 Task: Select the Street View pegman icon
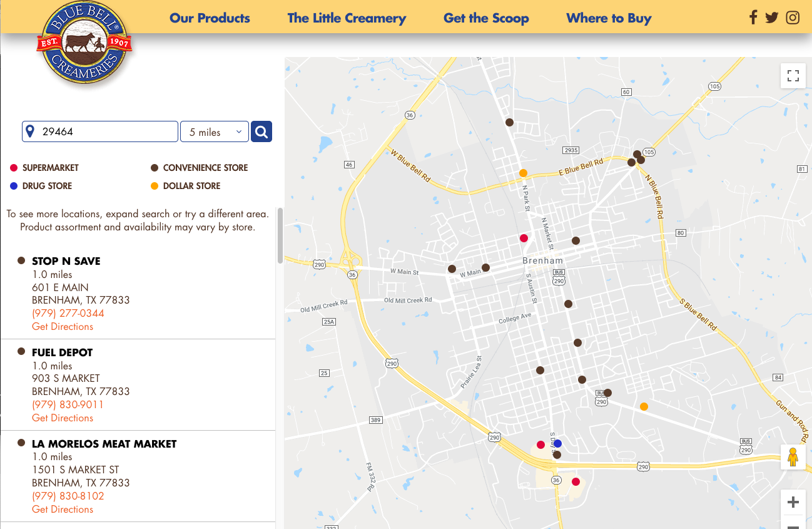pyautogui.click(x=793, y=456)
